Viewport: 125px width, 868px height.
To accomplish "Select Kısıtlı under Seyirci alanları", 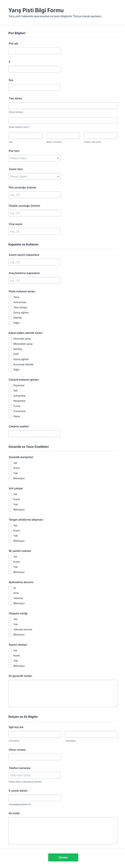I will pos(10,655).
